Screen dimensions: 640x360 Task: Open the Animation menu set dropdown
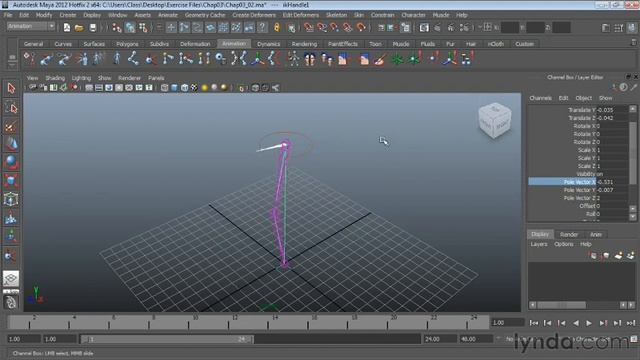pos(31,27)
